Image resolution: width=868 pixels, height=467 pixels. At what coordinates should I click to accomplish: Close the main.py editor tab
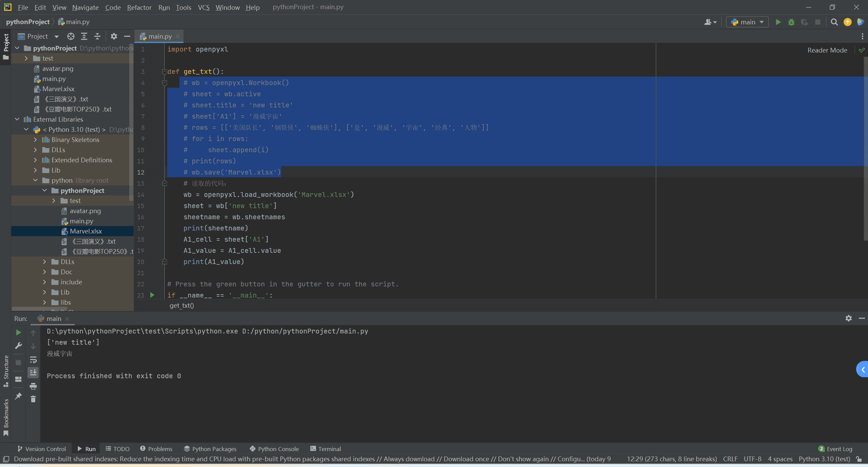point(178,36)
